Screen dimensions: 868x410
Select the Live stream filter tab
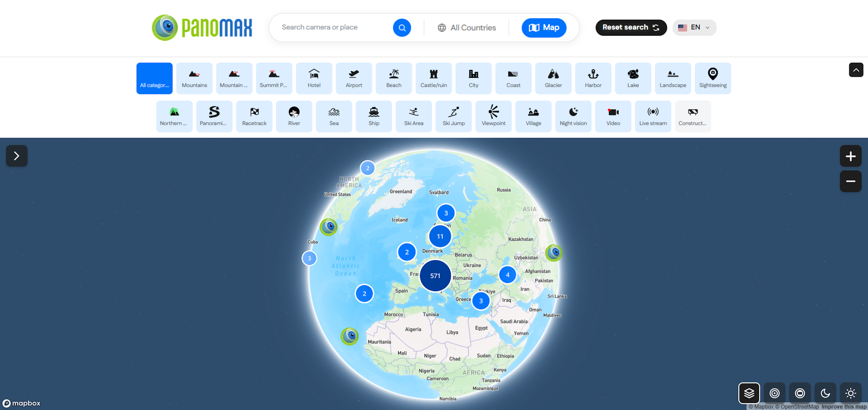point(653,116)
